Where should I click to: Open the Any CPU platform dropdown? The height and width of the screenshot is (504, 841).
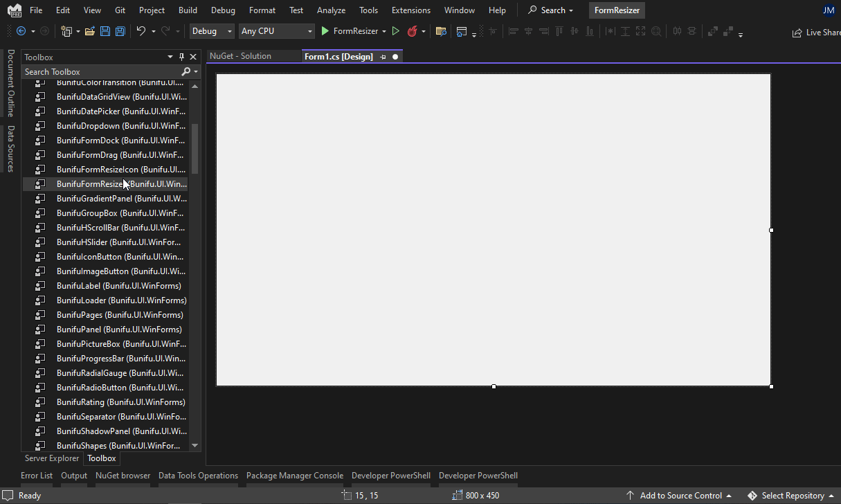point(277,31)
